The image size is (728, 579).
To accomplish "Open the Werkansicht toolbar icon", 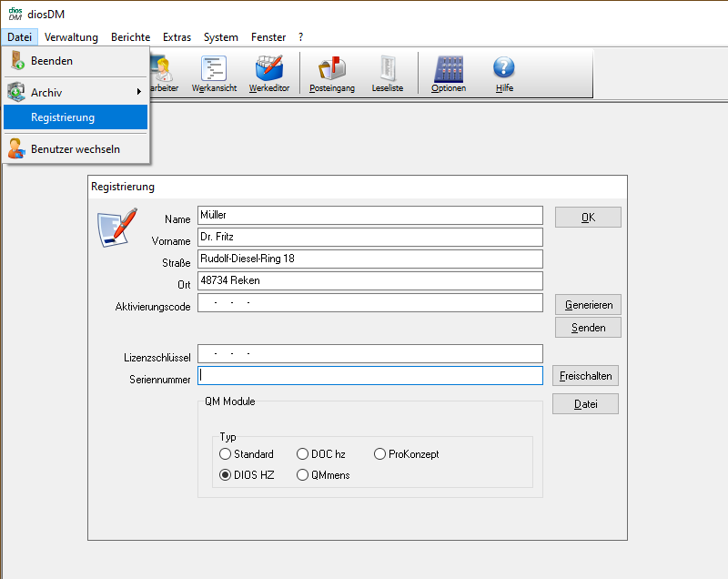I will pyautogui.click(x=214, y=73).
